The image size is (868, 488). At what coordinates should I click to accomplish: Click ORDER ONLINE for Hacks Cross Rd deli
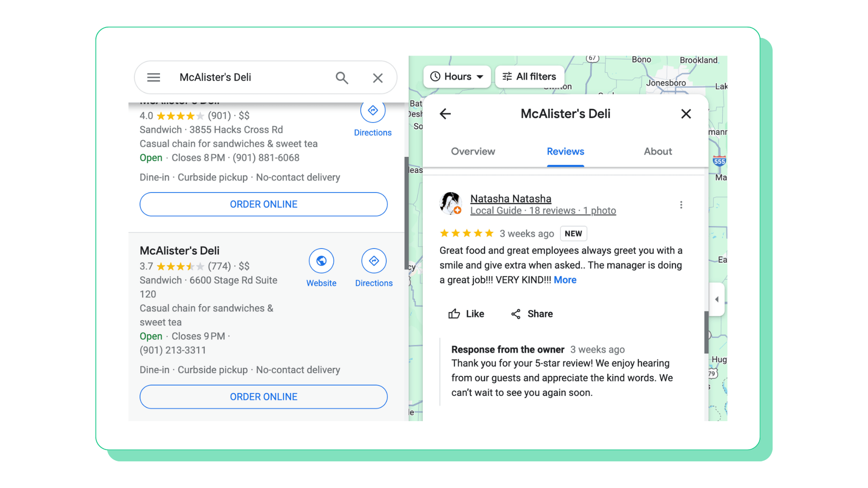pyautogui.click(x=264, y=204)
